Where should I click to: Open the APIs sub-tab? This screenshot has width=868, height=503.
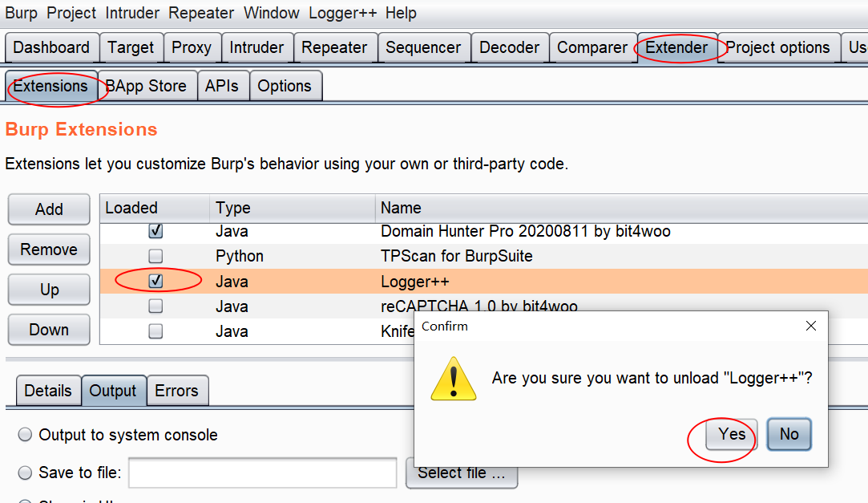[x=222, y=87]
